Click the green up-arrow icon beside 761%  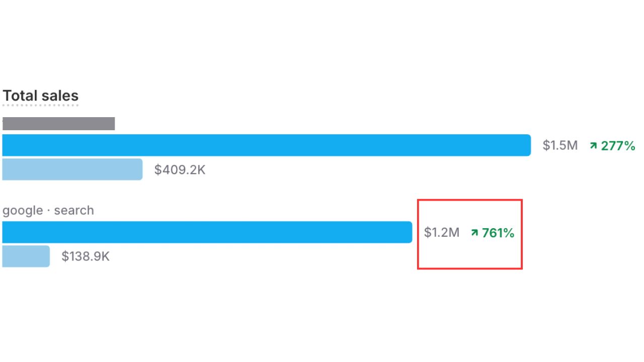(474, 233)
